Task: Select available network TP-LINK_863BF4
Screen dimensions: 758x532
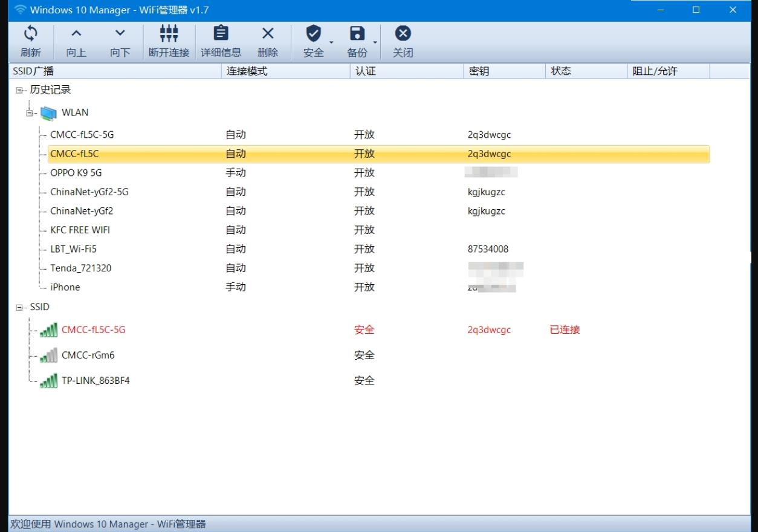Action: point(96,381)
